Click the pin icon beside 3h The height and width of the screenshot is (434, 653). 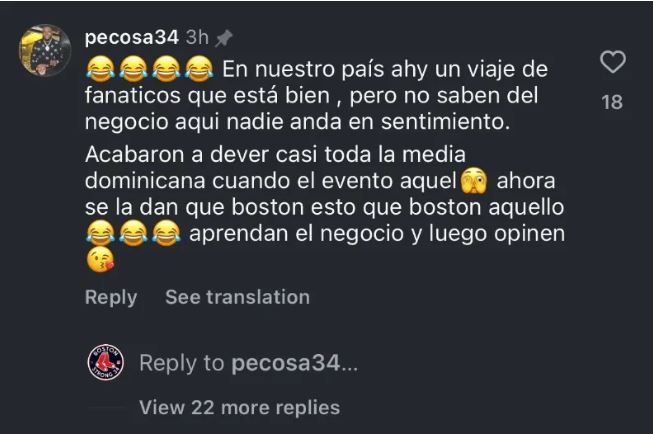tap(224, 38)
